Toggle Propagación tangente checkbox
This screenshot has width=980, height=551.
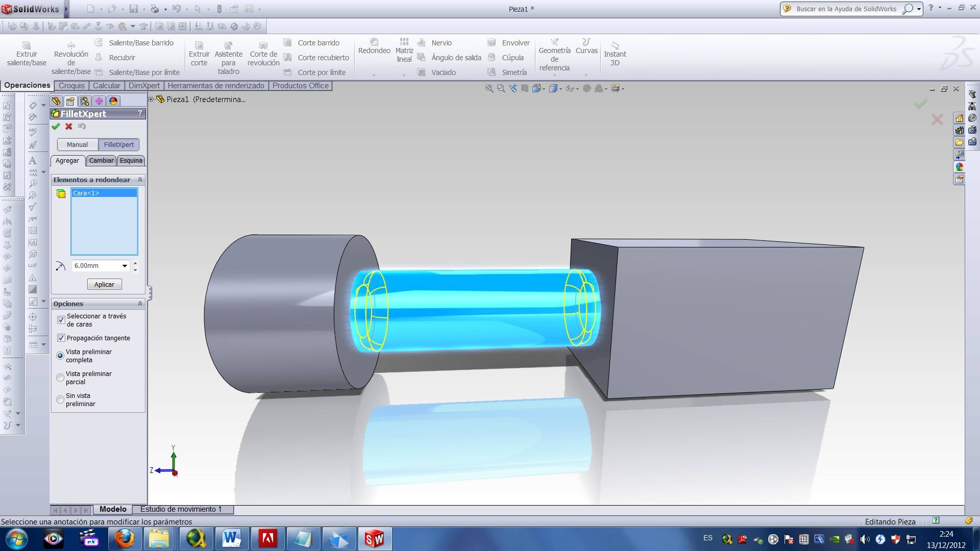61,338
